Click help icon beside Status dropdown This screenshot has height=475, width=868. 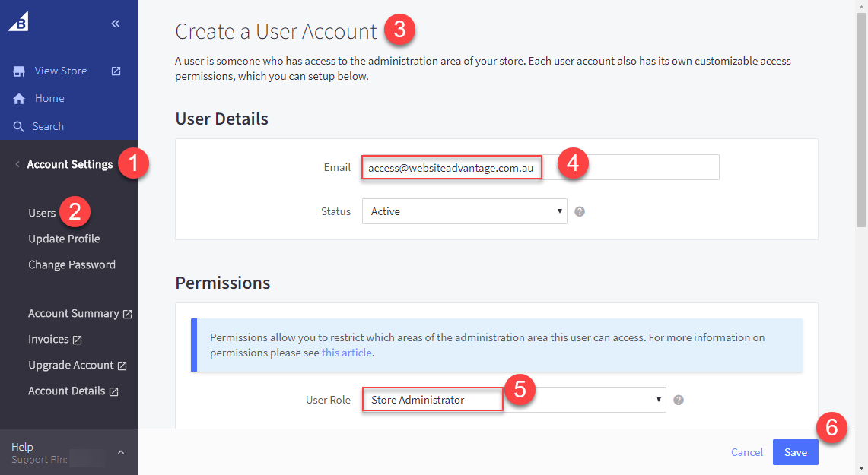click(580, 212)
